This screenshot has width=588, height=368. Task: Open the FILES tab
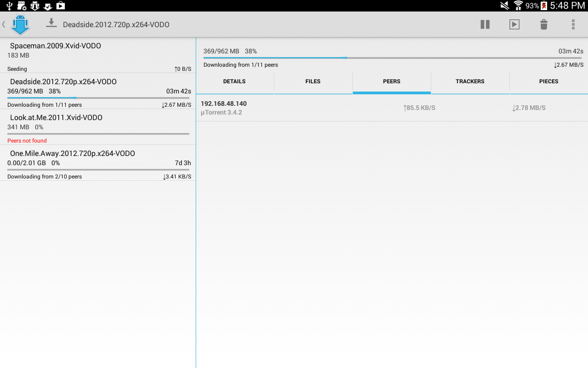313,81
